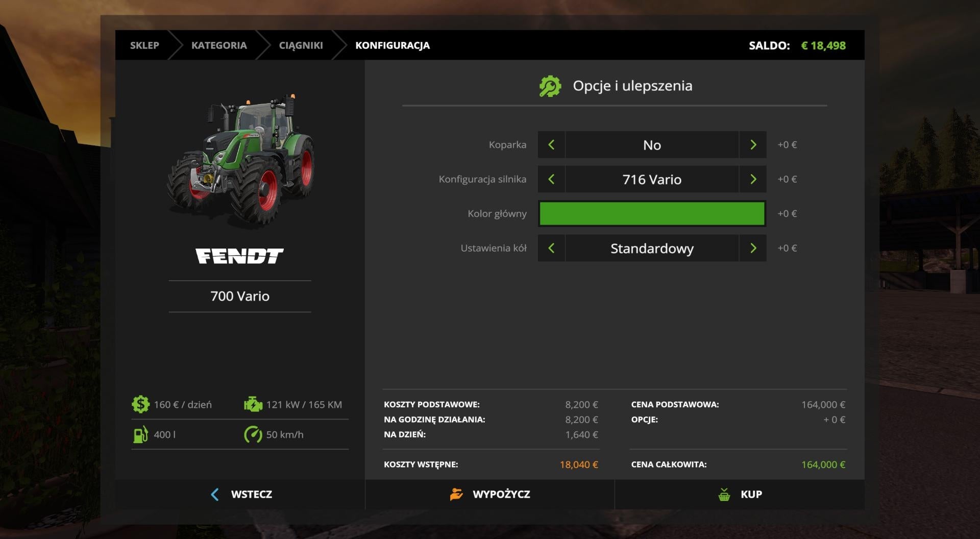The height and width of the screenshot is (539, 980).
Task: Go to Sklep breadcrumb
Action: 144,45
